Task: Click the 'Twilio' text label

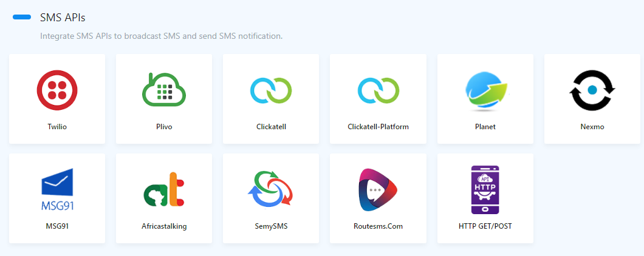Action: [57, 127]
